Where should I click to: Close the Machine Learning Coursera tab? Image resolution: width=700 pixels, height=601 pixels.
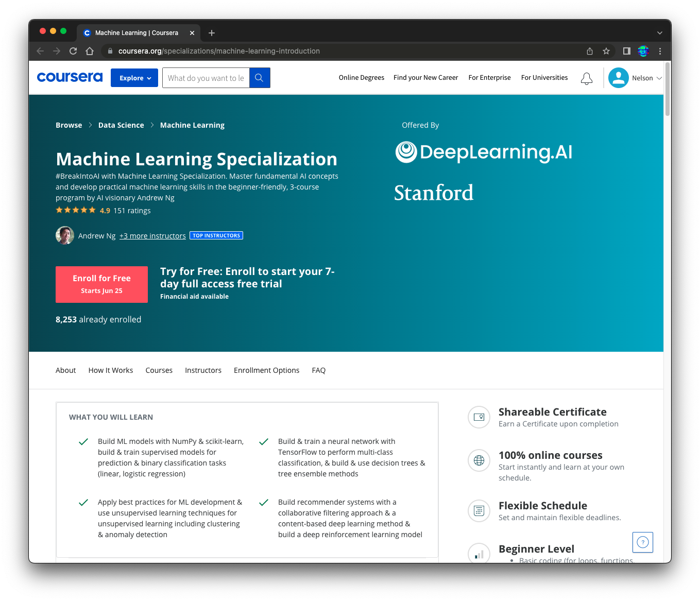192,33
